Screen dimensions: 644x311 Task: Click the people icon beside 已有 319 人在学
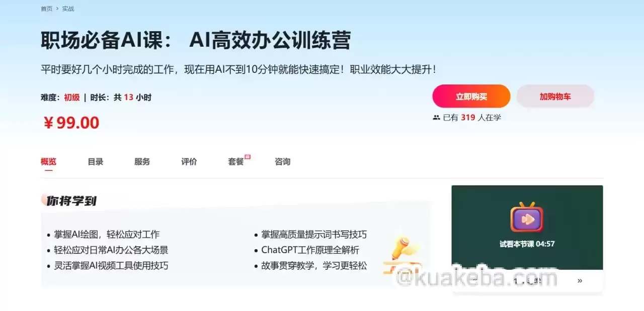tap(436, 118)
